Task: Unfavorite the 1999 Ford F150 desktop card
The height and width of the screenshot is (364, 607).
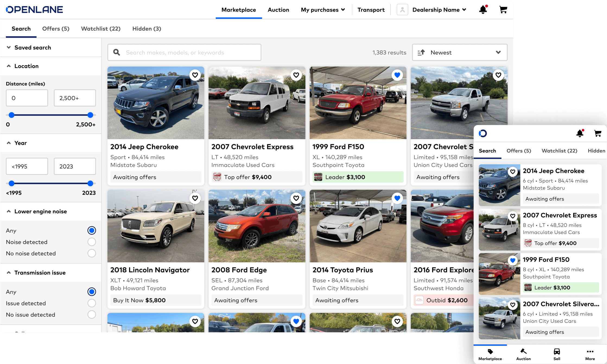Action: 397,75
